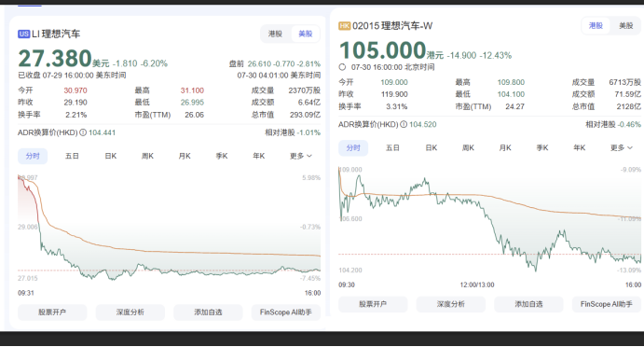
Task: Click the HK ADR converted price 104.520
Action: point(422,124)
